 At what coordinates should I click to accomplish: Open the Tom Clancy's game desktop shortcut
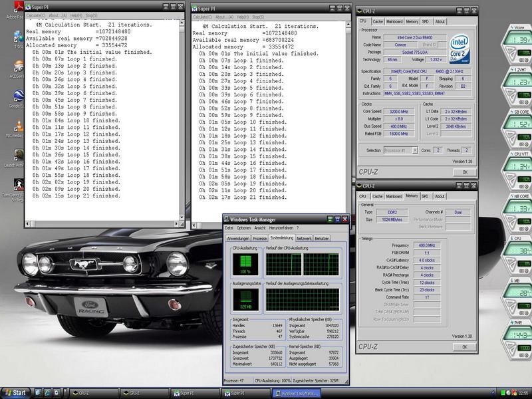point(19,184)
